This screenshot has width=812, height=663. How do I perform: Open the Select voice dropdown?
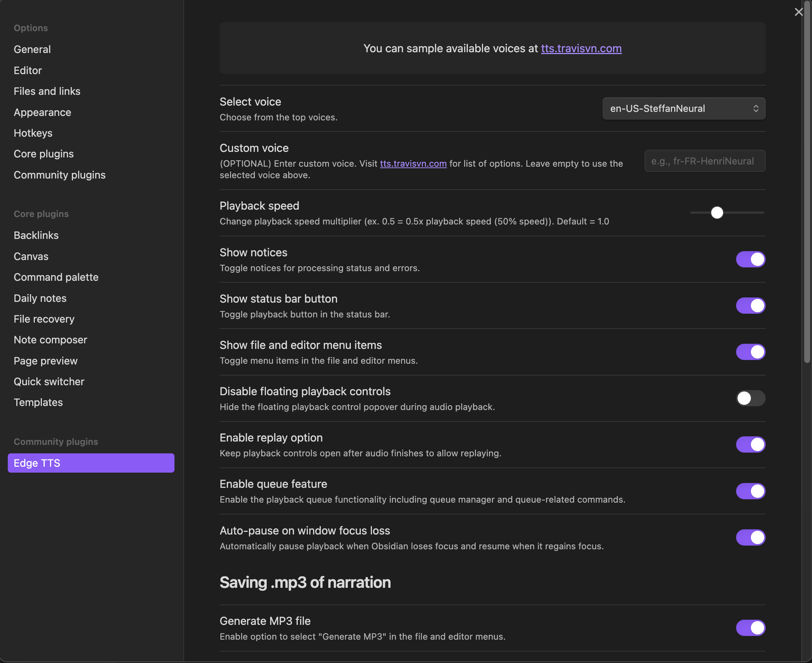(x=683, y=109)
